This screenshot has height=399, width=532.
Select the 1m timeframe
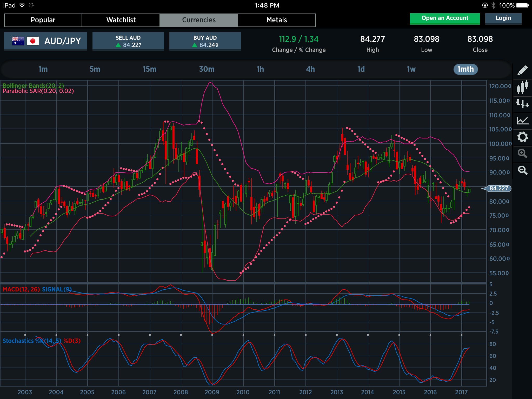43,69
